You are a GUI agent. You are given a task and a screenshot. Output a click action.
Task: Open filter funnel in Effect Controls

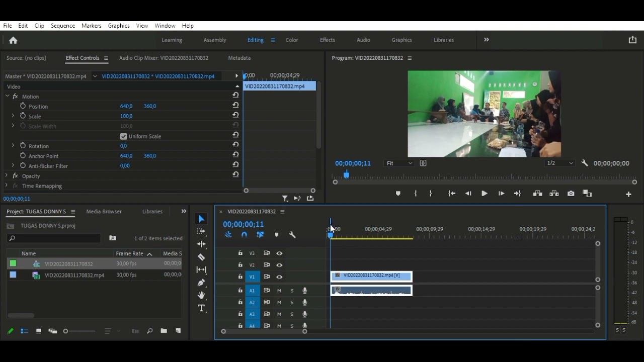285,199
